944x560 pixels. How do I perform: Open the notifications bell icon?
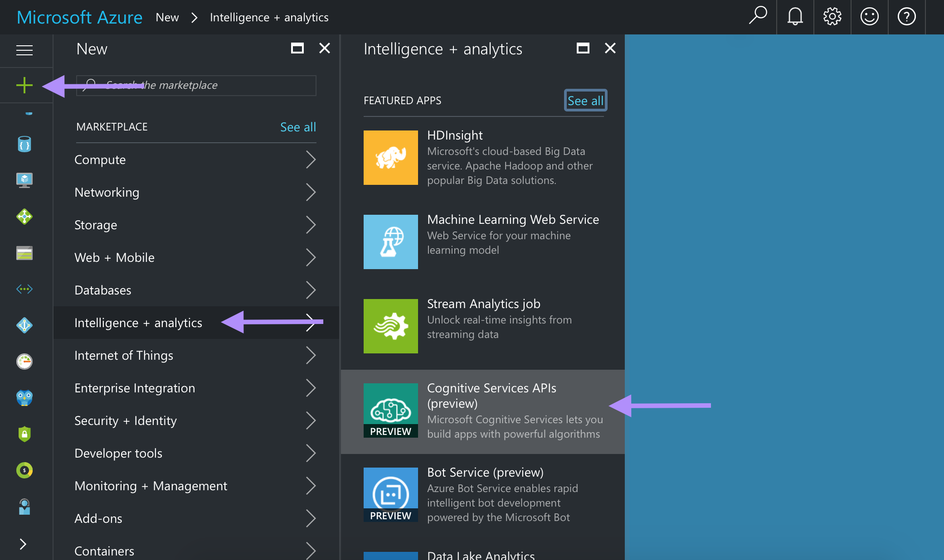click(x=795, y=17)
